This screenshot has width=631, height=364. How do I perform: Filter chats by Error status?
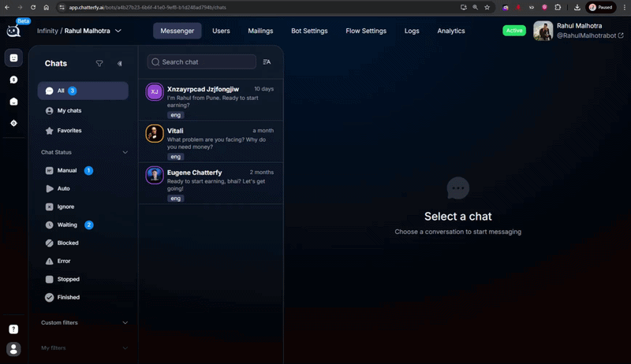(83, 261)
